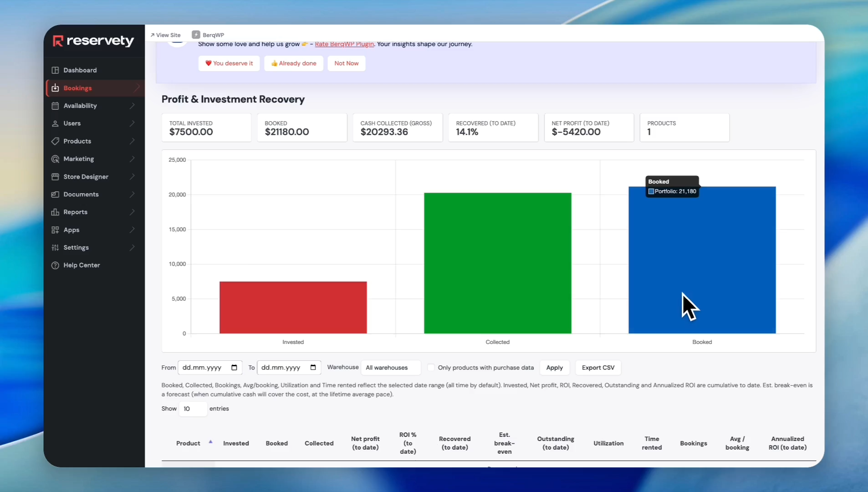Click the BerqWP lightning icon
This screenshot has height=492, width=868.
(x=196, y=35)
